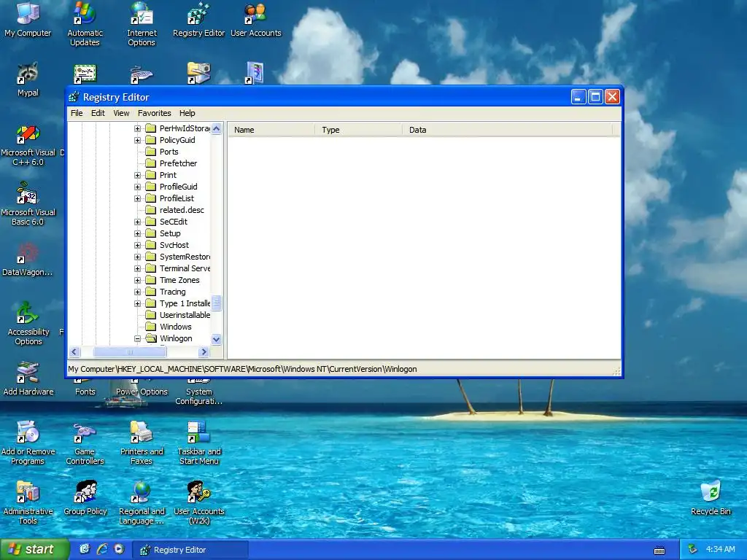
Task: Expand the PolicyGuid key
Action: [137, 140]
